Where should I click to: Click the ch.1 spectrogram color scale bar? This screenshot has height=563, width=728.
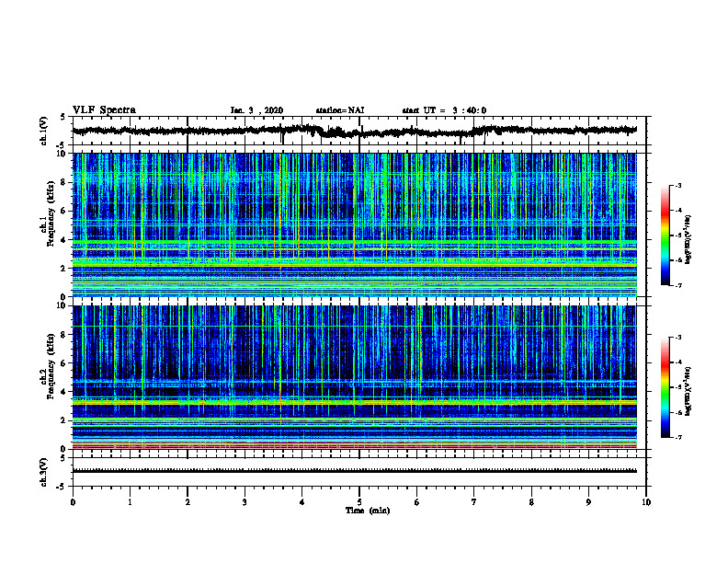click(x=665, y=236)
